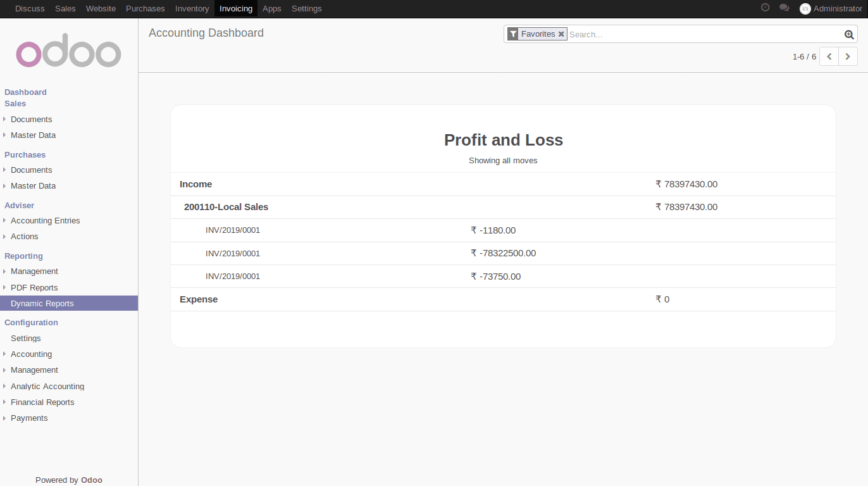868x486 pixels.
Task: Click the Expense ₹ 0 total
Action: tap(662, 299)
